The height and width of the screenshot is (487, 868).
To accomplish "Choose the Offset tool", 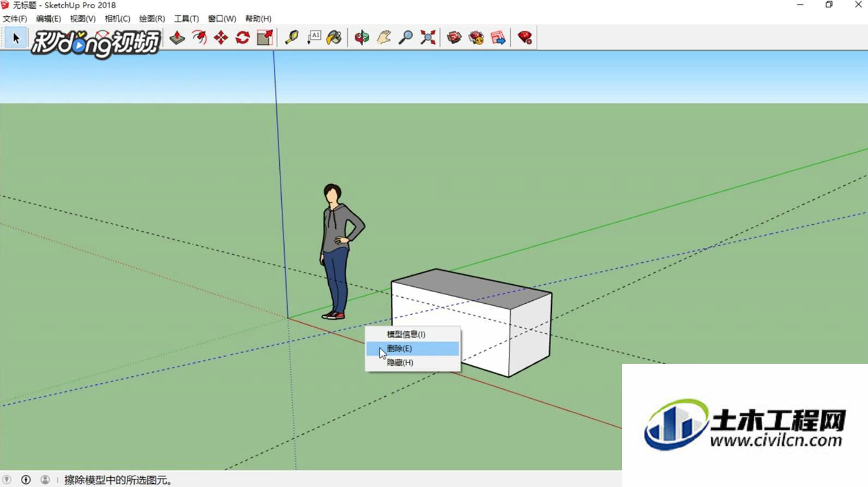I will tap(199, 38).
